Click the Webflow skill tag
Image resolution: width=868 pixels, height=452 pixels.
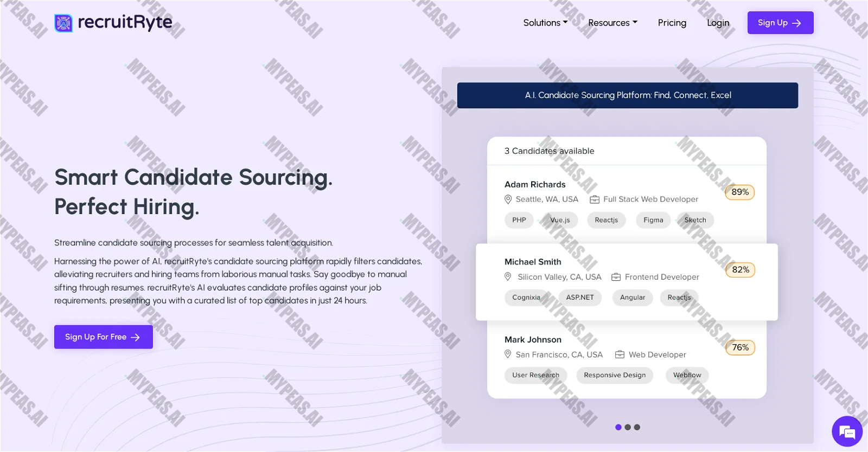(x=687, y=375)
